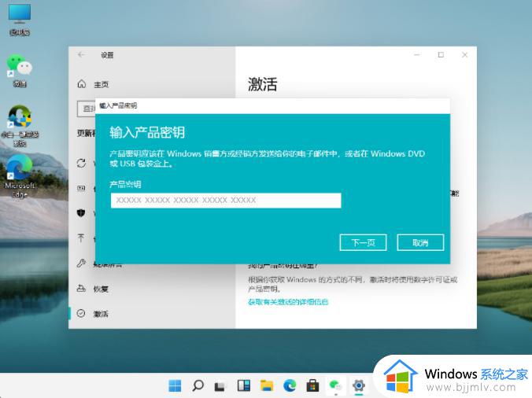Open the Microsoft Edge desktop shortcut
Viewport: 532px width, 398px height.
tap(20, 176)
